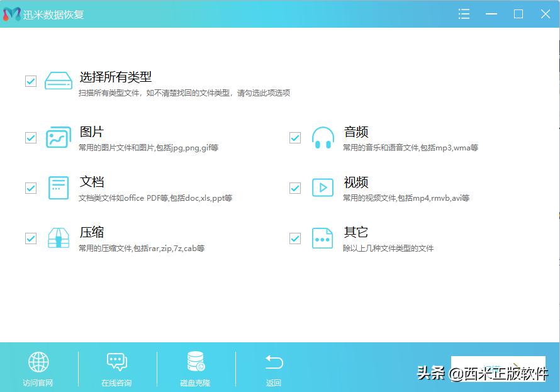Screen dimensions: 560x392
Task: Disable the 视频 checkbox
Action: 294,187
